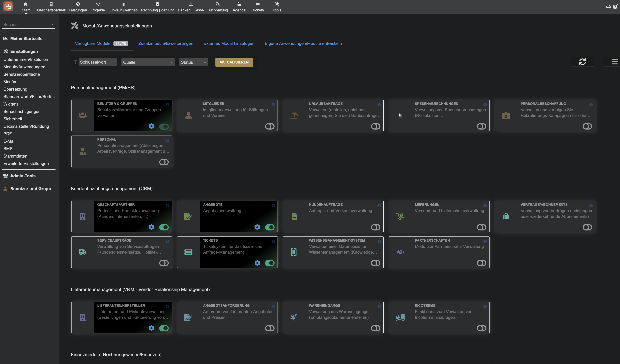Open the Suchen dropdown in sidebar
Image resolution: width=620 pixels, height=364 pixels.
(x=29, y=25)
